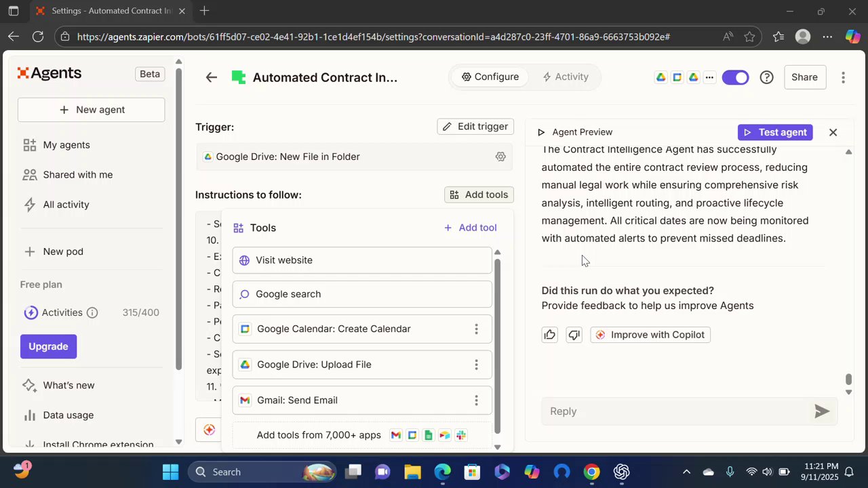
Task: Switch to the Configure tab
Action: click(x=490, y=77)
